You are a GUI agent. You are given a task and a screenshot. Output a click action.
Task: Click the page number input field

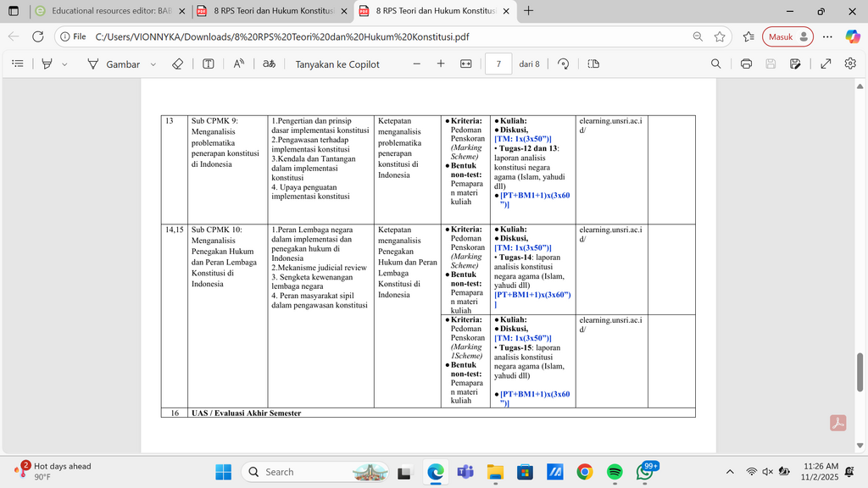498,64
